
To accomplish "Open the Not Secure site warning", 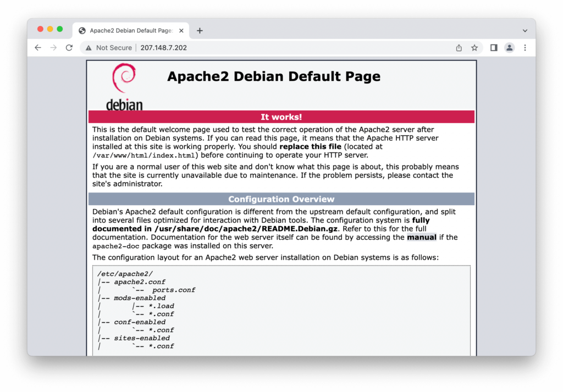I will (108, 48).
